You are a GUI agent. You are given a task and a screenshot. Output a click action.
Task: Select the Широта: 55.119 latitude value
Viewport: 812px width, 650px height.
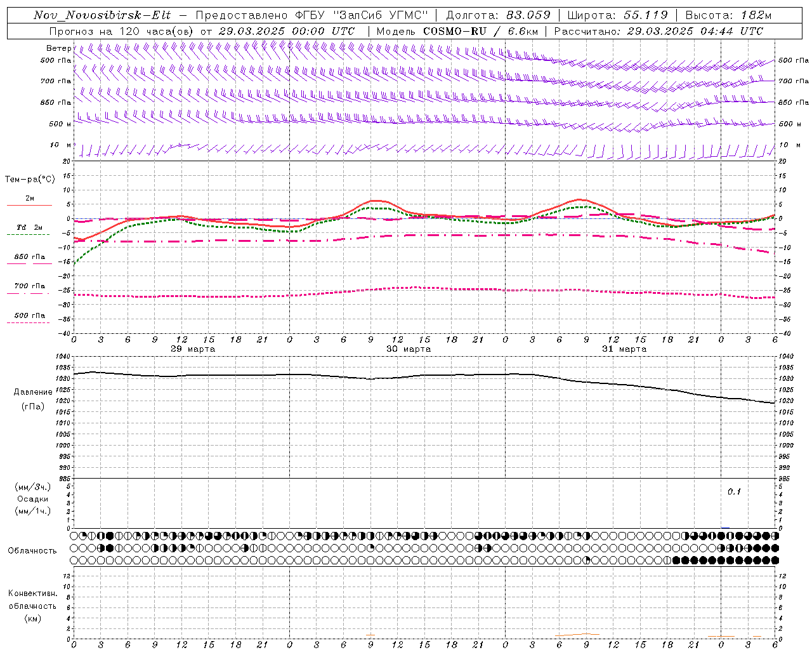click(617, 15)
